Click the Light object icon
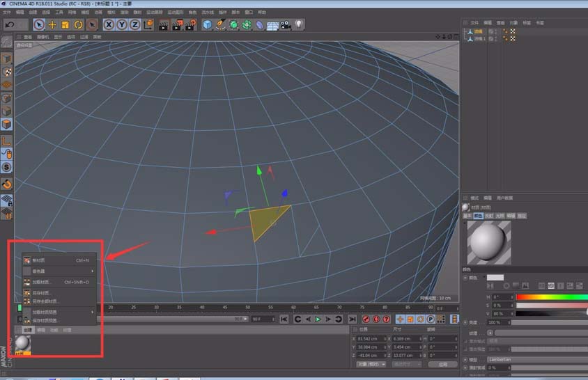This screenshot has width=588, height=380. [x=299, y=24]
